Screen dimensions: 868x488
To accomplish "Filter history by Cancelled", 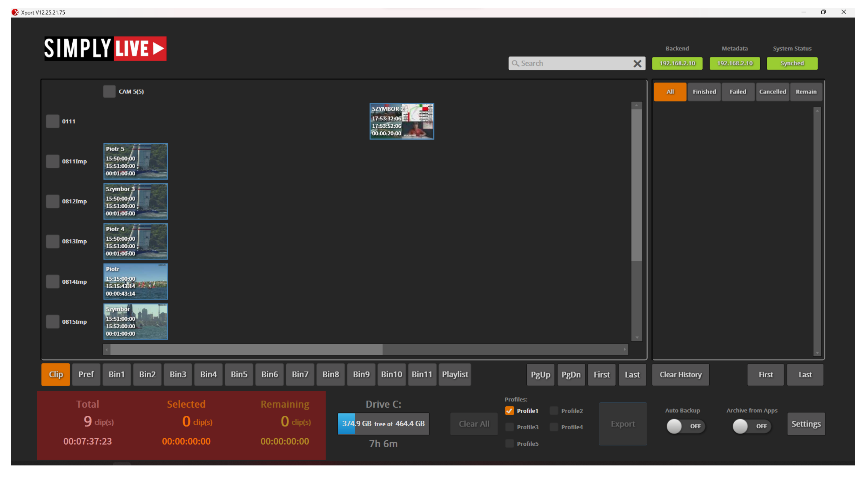I will tap(772, 91).
